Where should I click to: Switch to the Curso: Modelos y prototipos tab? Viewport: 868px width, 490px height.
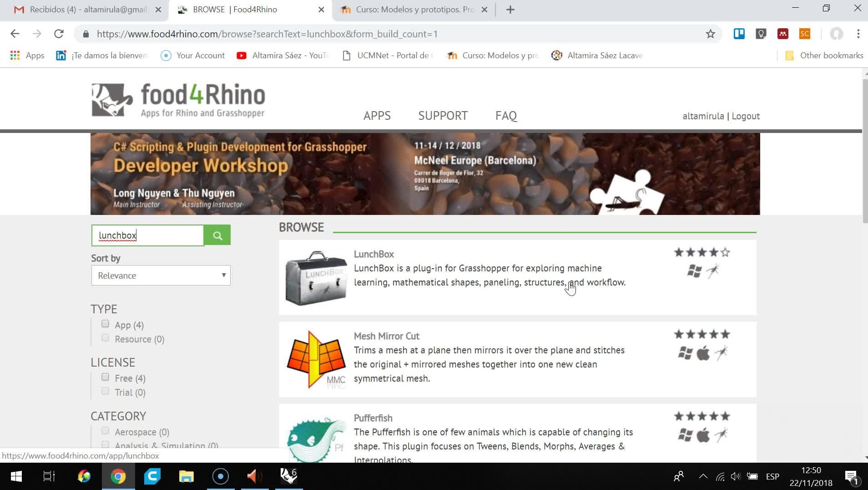[414, 10]
